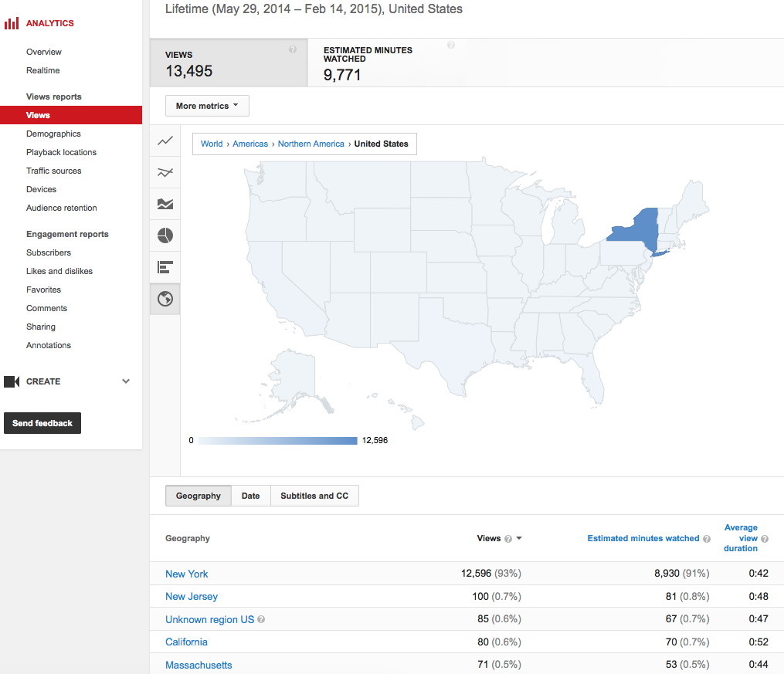Viewport: 784px width, 674px height.
Task: Click the question mark beside Unknown region US
Action: 260,619
